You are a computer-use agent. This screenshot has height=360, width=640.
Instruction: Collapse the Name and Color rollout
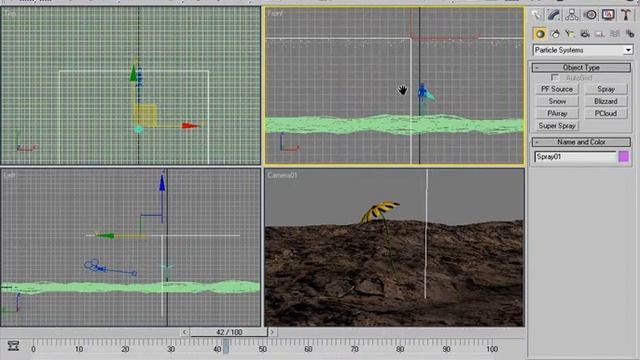pyautogui.click(x=581, y=142)
